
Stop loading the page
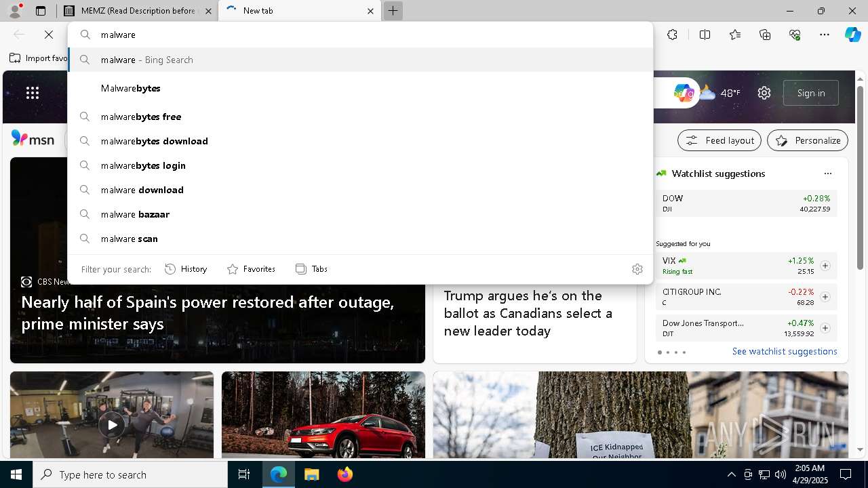pyautogui.click(x=49, y=35)
